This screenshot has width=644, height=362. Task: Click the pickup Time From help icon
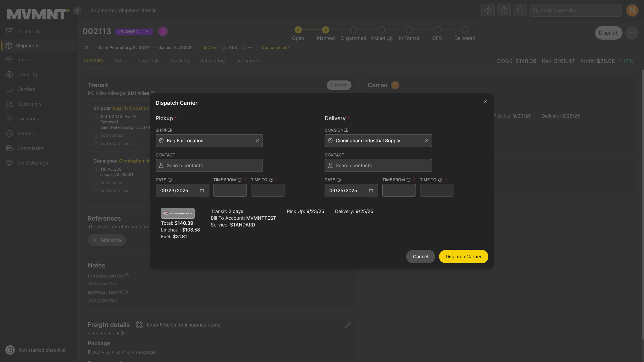(x=239, y=180)
